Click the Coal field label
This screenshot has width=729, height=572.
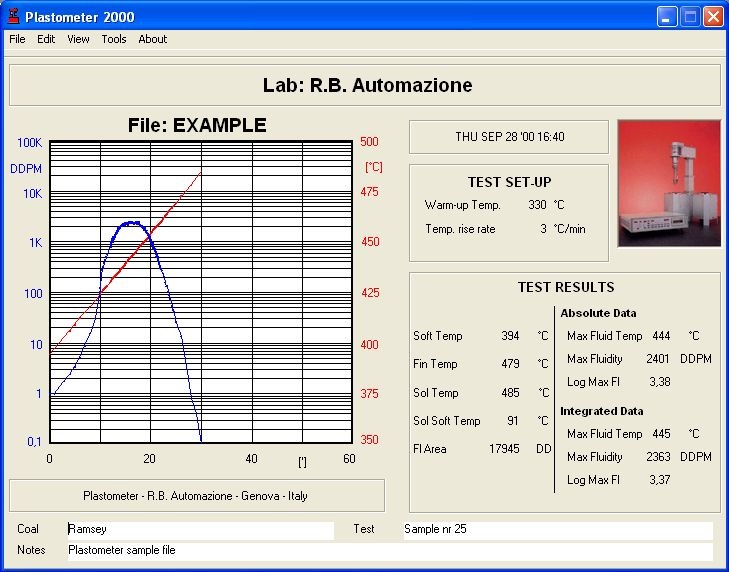pyautogui.click(x=28, y=529)
